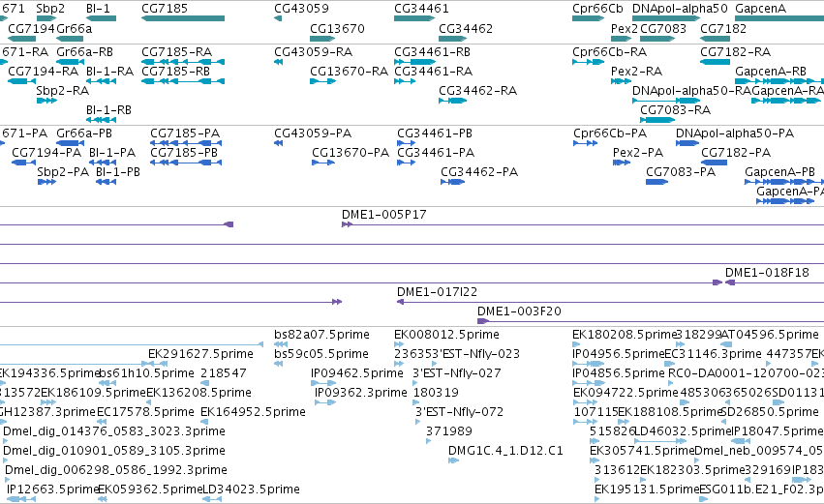Viewport: 824px width, 504px height.
Task: Click the CG7194 gene label
Action: click(x=32, y=28)
